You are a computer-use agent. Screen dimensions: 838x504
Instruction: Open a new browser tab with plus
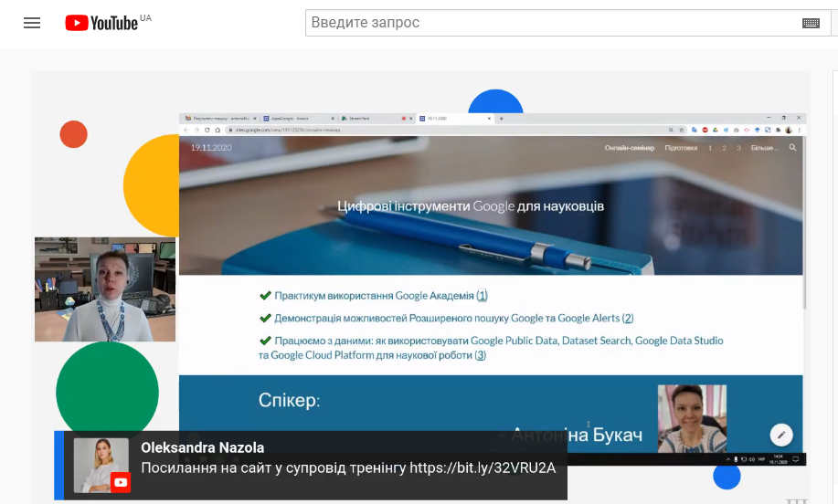(502, 119)
